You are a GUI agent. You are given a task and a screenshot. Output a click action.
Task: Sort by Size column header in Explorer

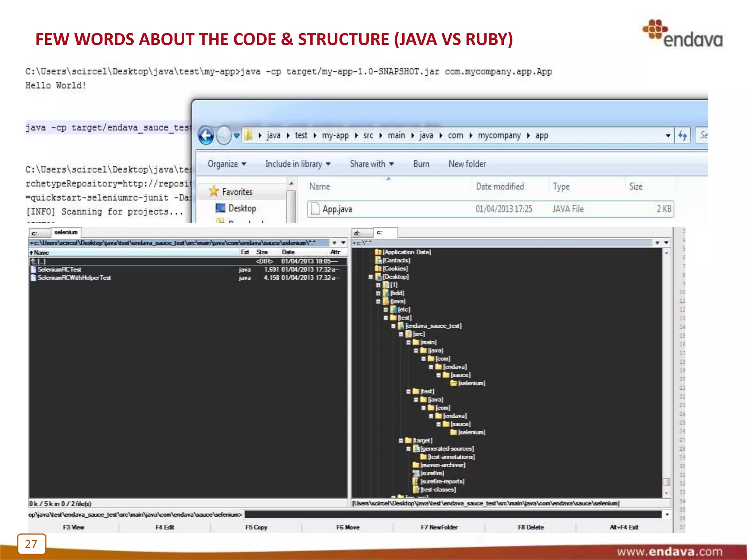[636, 187]
